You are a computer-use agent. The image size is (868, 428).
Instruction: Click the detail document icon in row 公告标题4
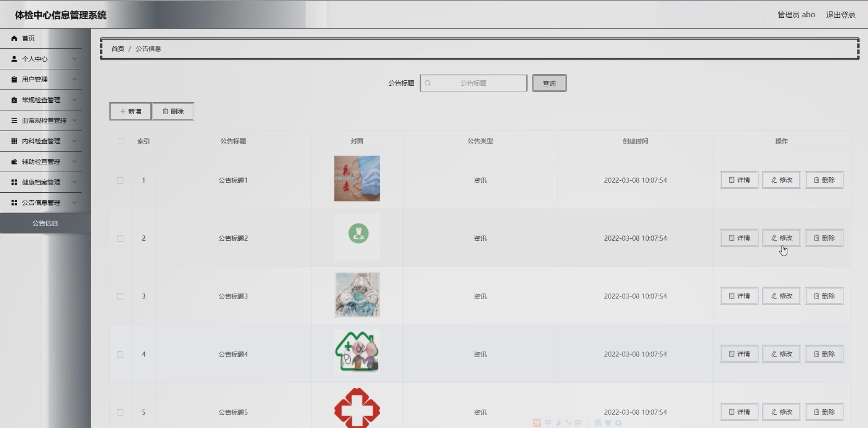(x=732, y=354)
